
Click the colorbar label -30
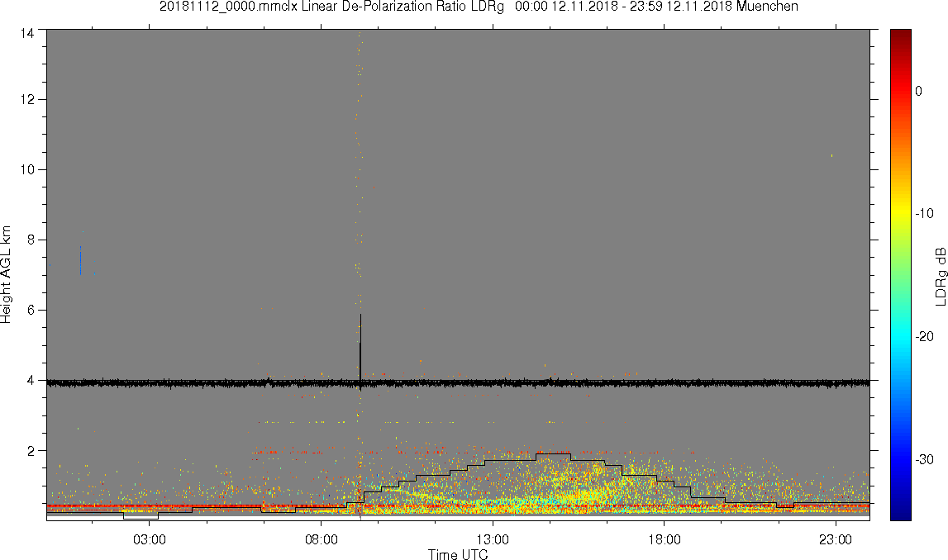coord(924,460)
